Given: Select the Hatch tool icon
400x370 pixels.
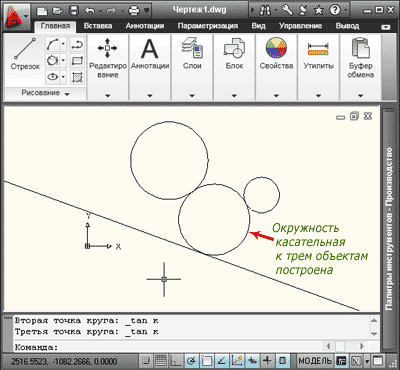Looking at the screenshot, I should [78, 77].
